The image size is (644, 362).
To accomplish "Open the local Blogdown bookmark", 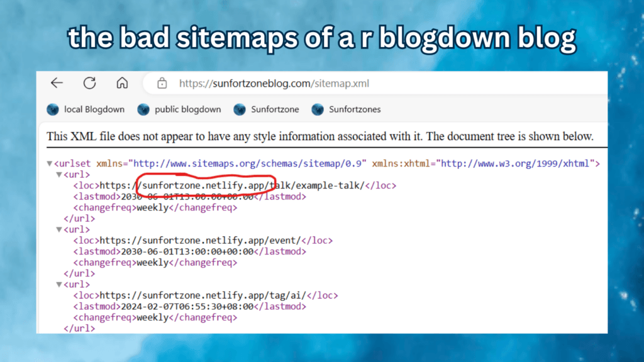I will pos(93,109).
